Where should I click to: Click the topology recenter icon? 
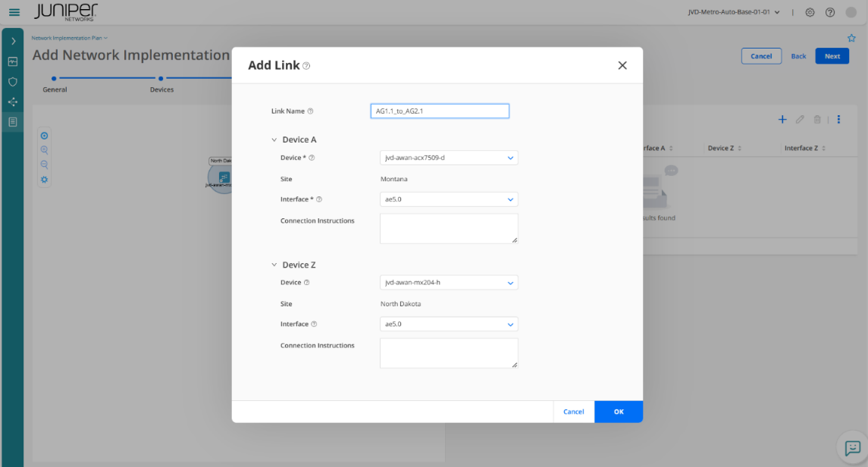coord(44,136)
